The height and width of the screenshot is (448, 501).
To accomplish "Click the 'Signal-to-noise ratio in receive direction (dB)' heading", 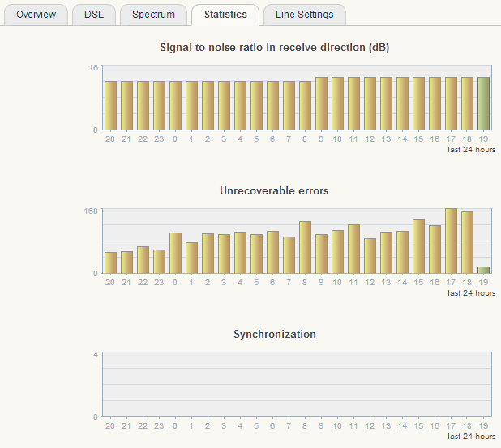I will coord(275,47).
